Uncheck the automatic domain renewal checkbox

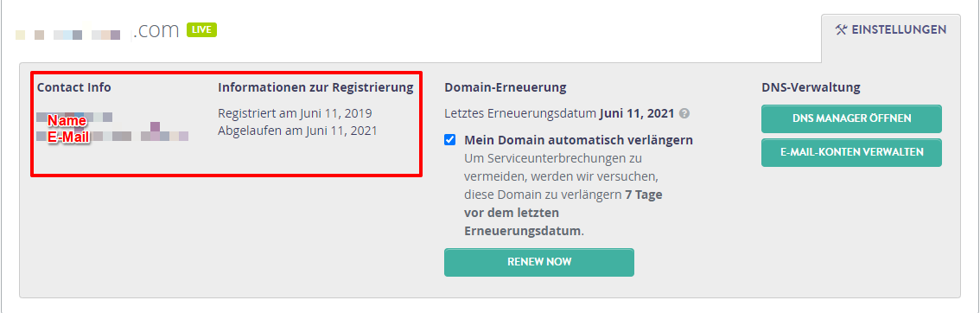click(449, 140)
